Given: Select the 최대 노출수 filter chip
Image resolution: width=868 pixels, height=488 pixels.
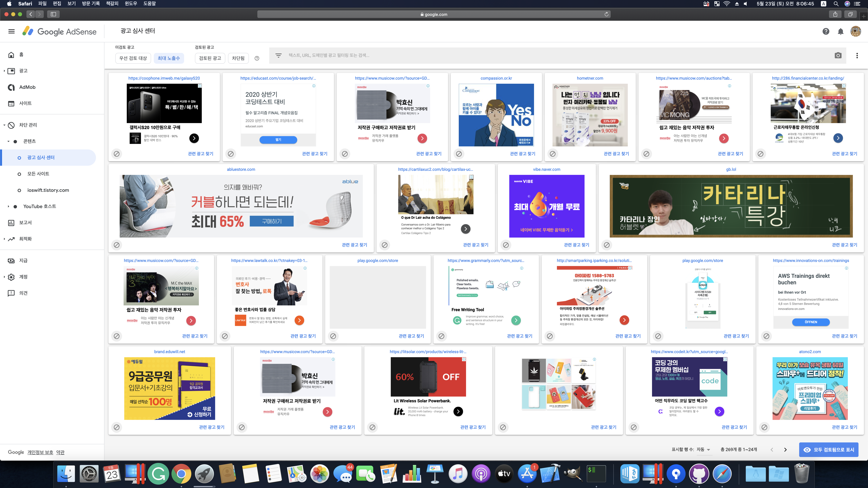Looking at the screenshot, I should click(x=169, y=58).
